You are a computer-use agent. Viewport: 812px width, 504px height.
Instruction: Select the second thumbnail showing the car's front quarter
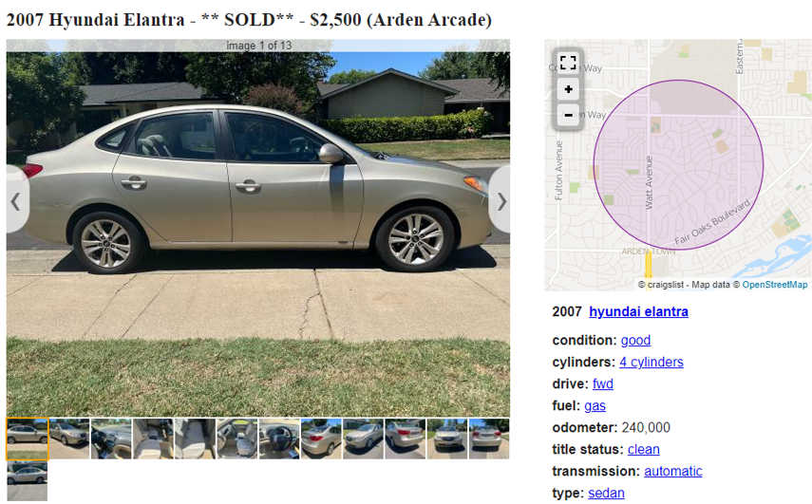click(x=69, y=439)
